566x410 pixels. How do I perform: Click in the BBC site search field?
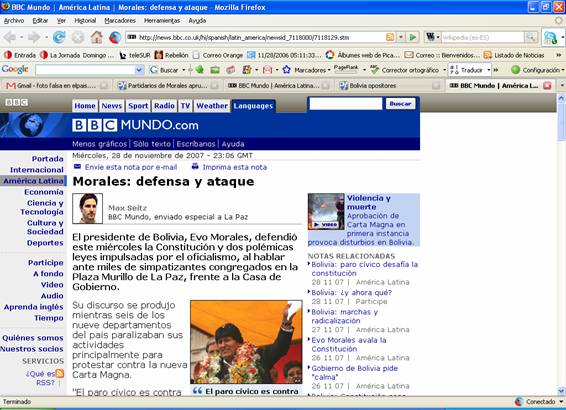tap(345, 104)
